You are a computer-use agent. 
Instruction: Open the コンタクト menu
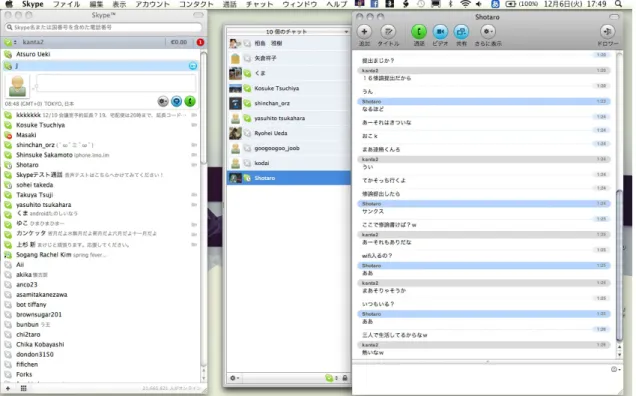(x=196, y=4)
